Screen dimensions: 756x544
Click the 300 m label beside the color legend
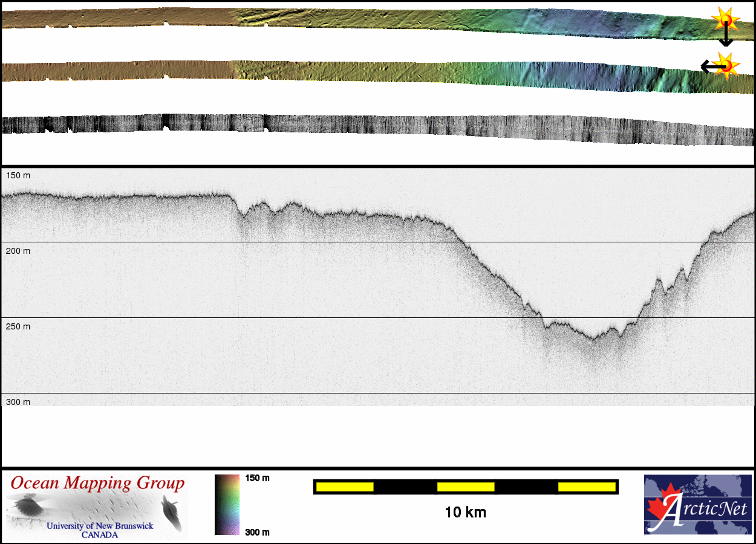point(257,532)
